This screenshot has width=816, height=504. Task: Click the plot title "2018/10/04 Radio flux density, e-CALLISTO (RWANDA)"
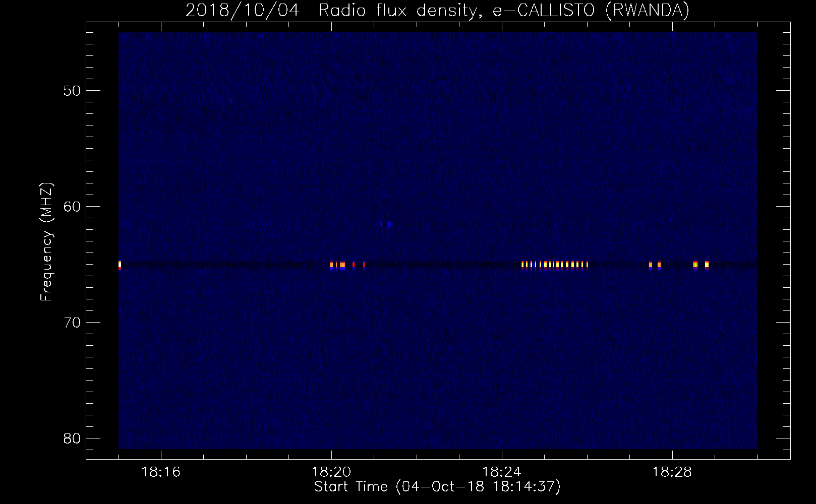pos(437,10)
